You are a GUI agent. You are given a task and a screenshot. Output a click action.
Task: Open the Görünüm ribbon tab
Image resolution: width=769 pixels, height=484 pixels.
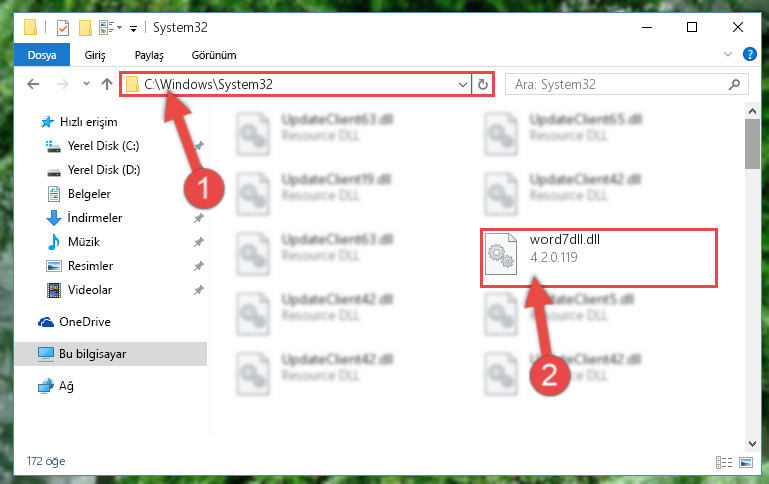pyautogui.click(x=214, y=55)
